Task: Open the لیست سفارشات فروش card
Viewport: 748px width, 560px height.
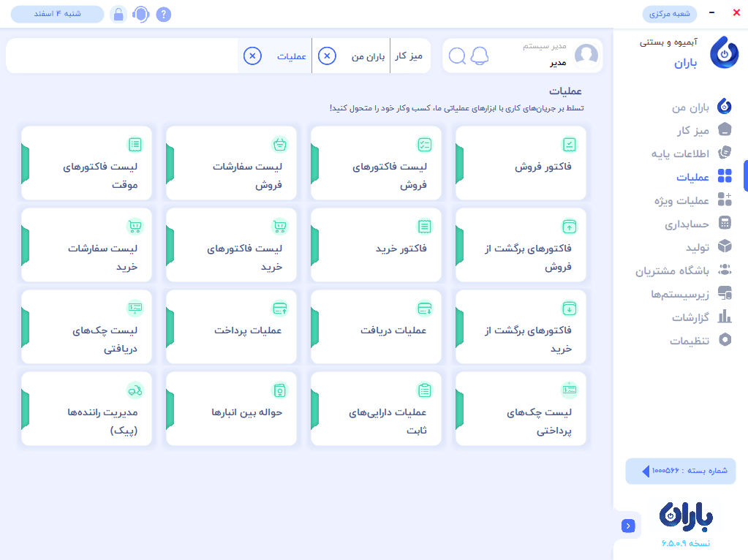Action: coord(231,163)
